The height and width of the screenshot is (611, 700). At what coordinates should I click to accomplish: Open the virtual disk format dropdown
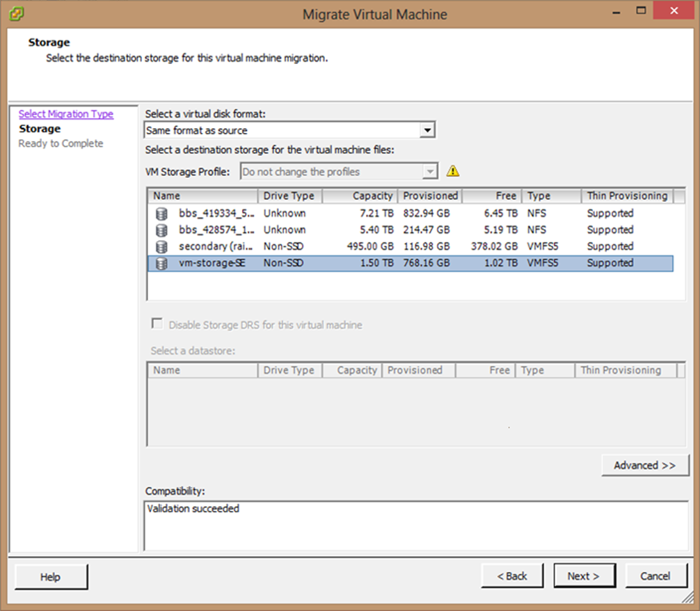click(428, 130)
